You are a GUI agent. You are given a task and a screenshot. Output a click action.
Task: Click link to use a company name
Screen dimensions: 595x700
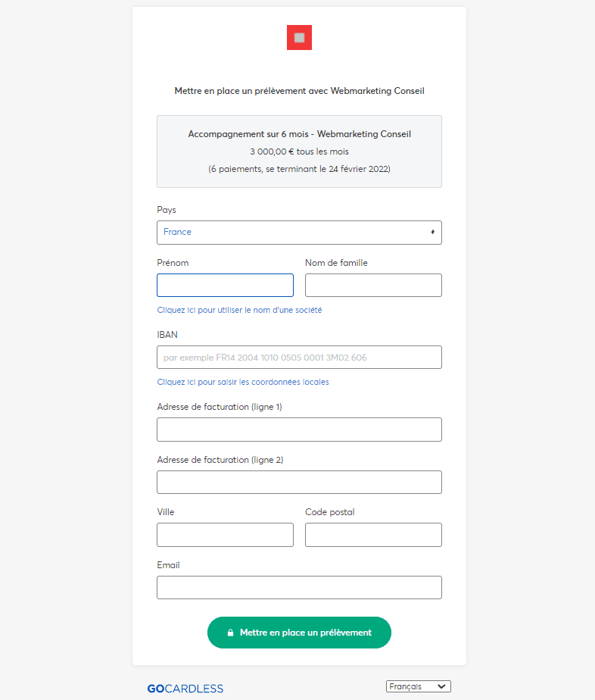pos(239,310)
